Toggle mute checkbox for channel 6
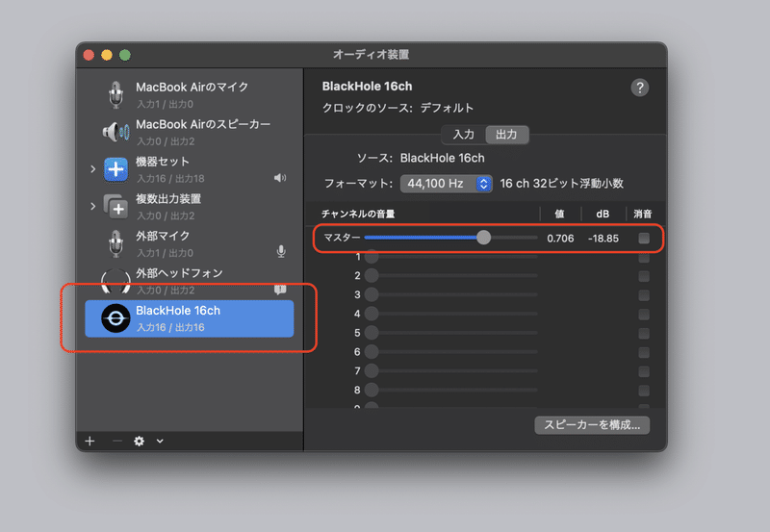Screen dimensions: 770x532 (644, 352)
